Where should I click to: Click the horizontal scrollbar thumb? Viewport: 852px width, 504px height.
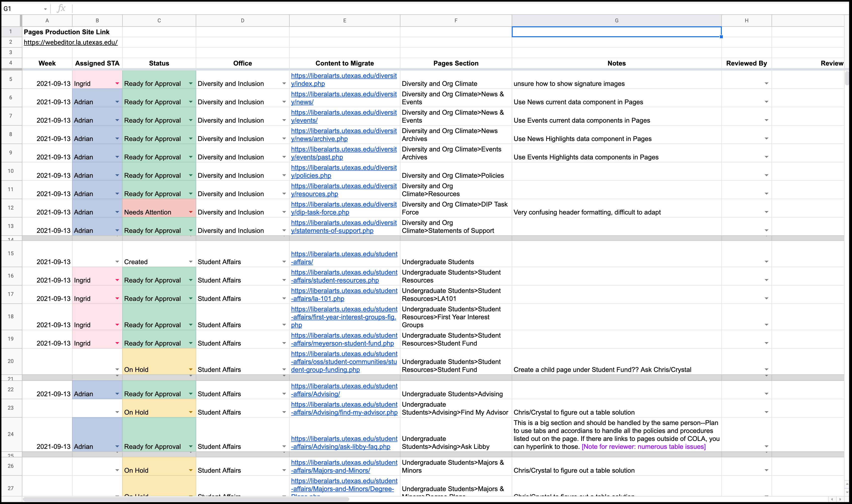point(186,499)
